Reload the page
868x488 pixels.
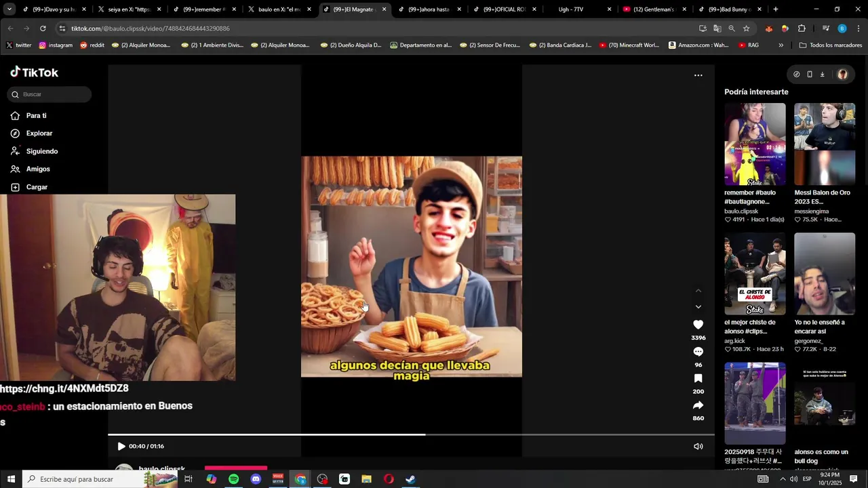point(43,28)
